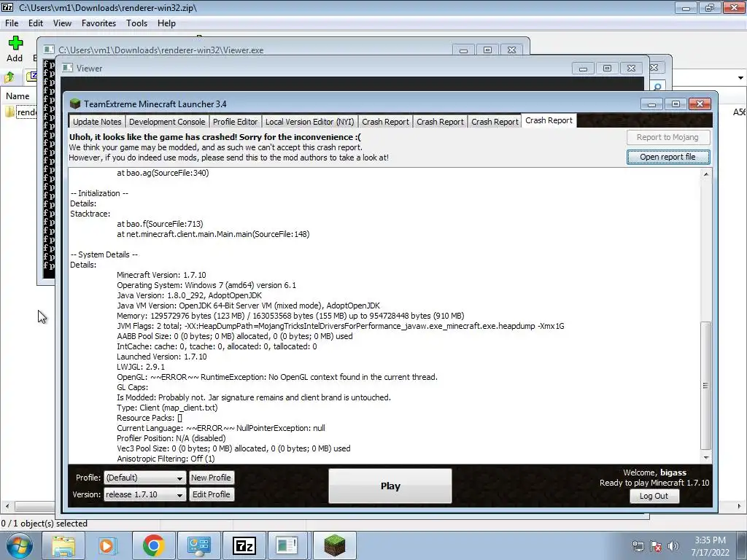Click the Play button
747x560 pixels.
click(x=390, y=486)
